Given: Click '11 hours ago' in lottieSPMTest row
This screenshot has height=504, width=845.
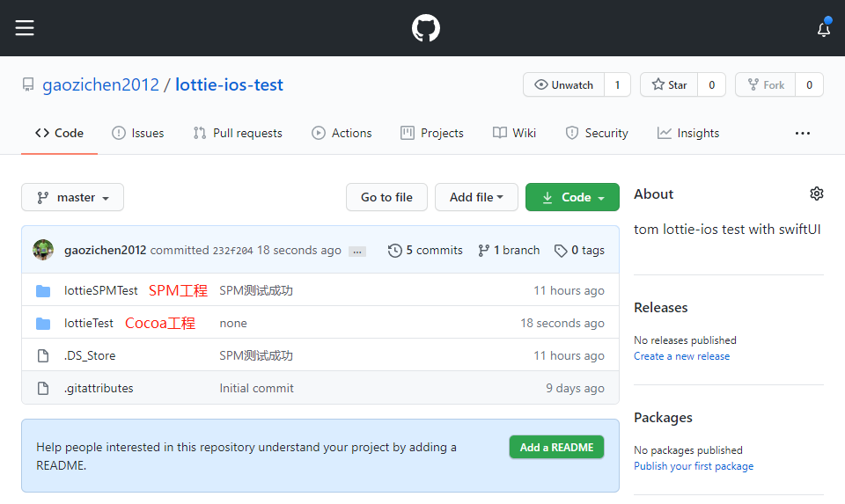Looking at the screenshot, I should (569, 291).
